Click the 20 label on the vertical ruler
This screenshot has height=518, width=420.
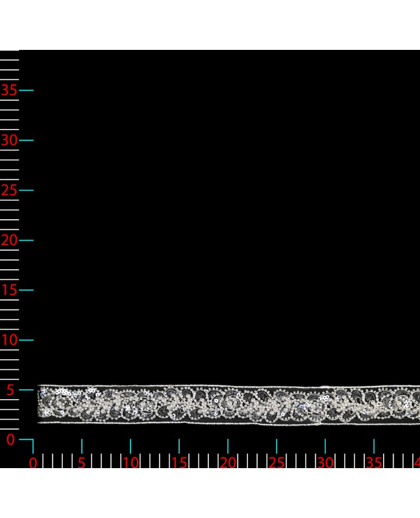click(x=9, y=240)
